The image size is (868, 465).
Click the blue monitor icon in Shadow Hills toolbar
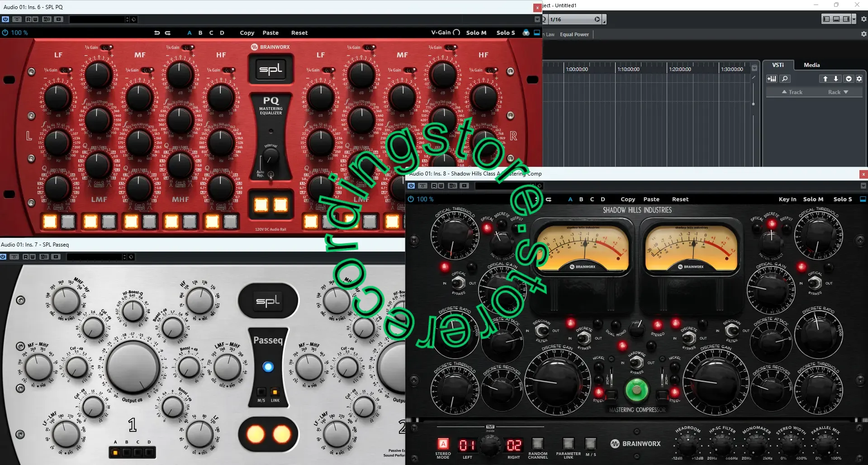(x=863, y=199)
